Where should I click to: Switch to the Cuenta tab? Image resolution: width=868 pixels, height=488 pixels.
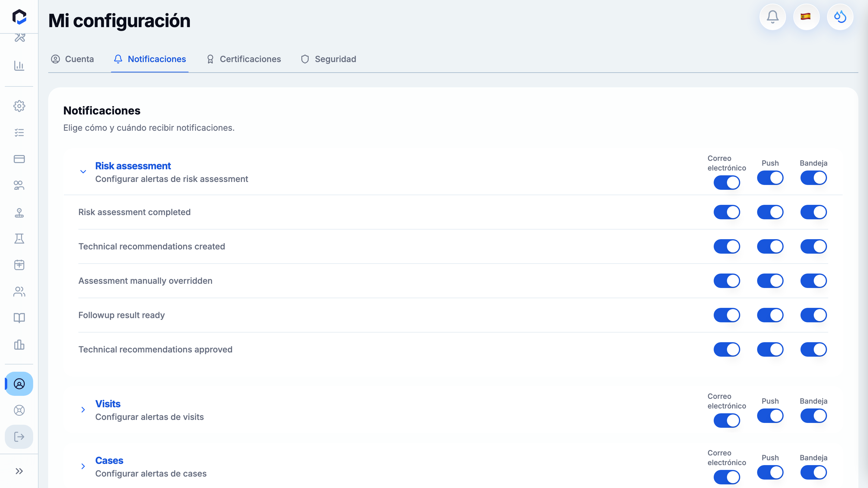point(72,59)
